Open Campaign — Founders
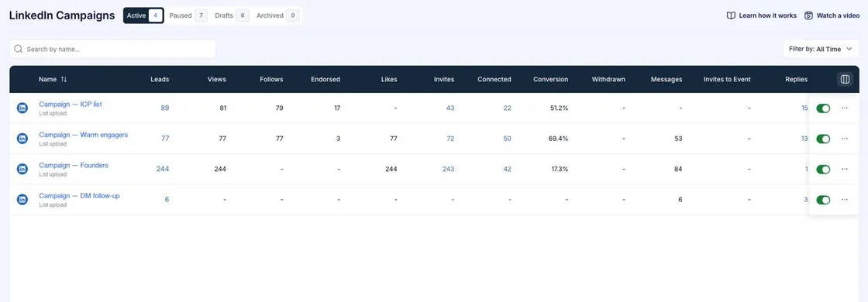The image size is (868, 302). pos(74,165)
